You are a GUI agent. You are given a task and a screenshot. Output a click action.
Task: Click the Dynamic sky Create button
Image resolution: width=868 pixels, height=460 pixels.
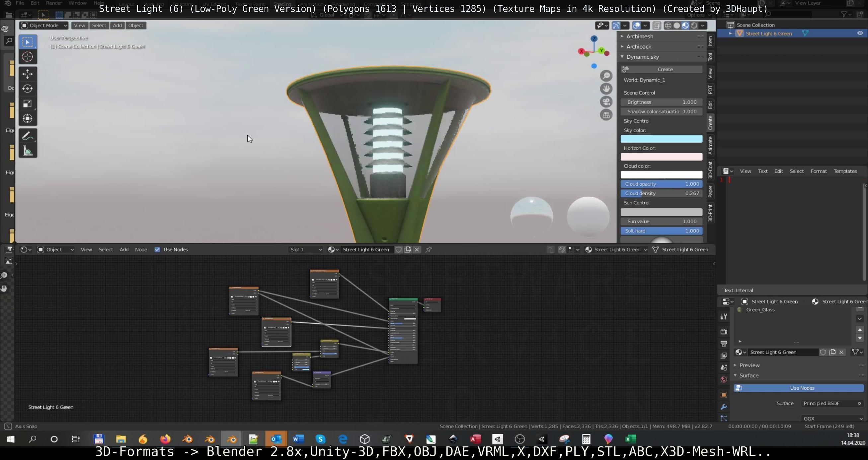(662, 69)
